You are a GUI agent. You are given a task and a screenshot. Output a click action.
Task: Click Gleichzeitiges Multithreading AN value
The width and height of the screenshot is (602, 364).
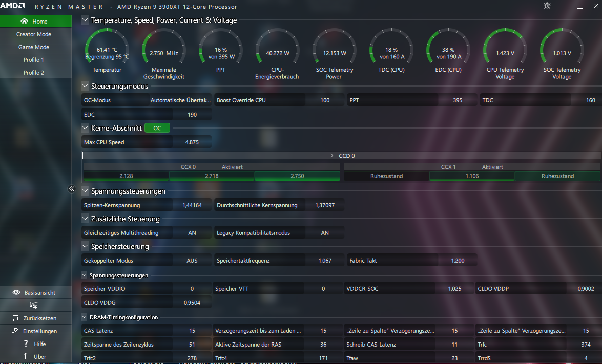point(192,233)
